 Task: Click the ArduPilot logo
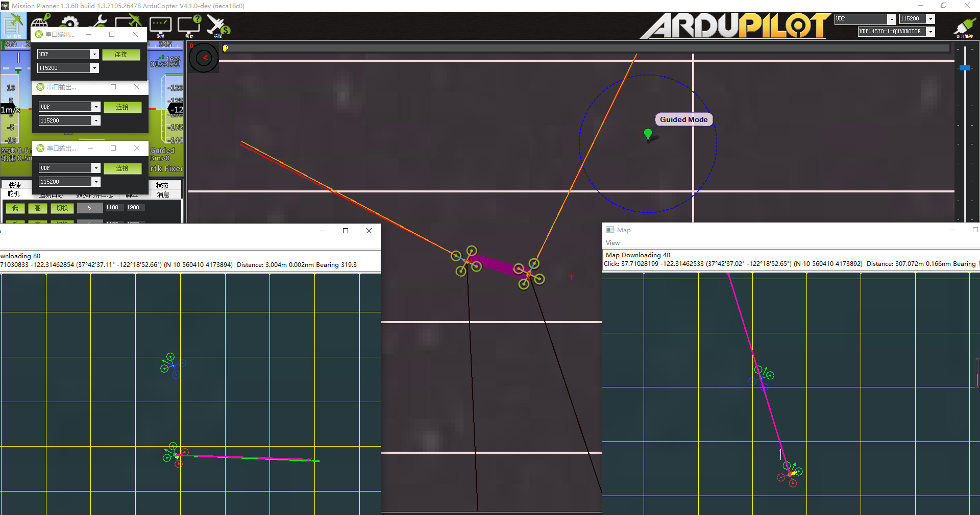coord(735,26)
